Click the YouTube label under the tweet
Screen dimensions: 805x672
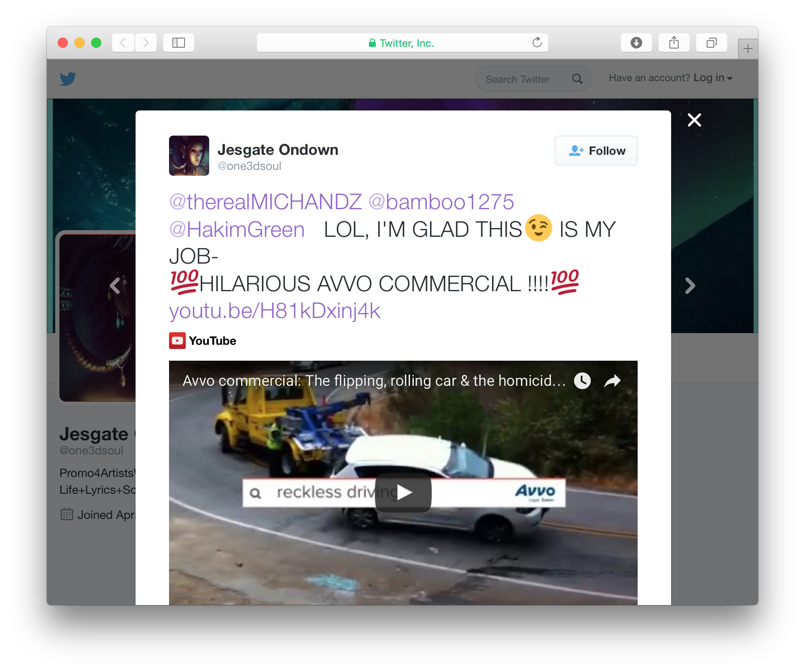pos(213,341)
